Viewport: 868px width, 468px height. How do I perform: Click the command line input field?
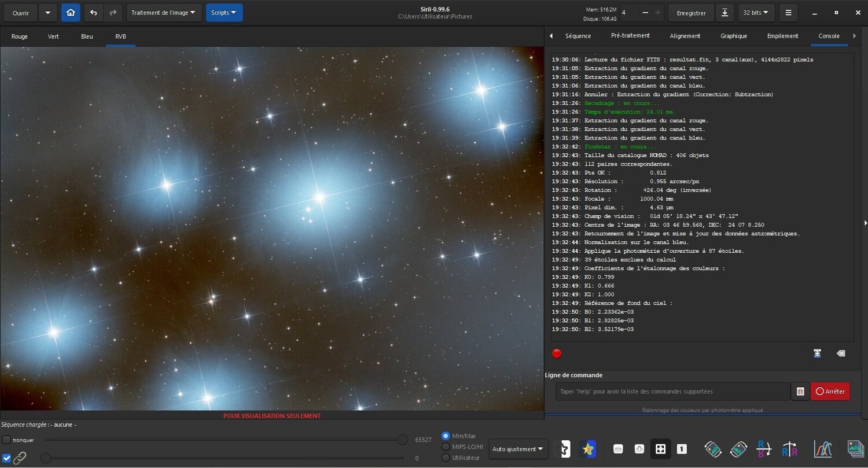tap(671, 391)
